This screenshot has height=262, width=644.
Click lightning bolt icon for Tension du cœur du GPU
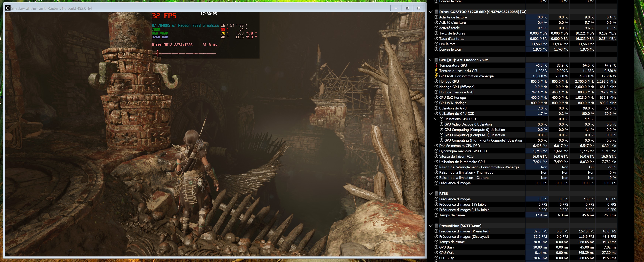436,71
